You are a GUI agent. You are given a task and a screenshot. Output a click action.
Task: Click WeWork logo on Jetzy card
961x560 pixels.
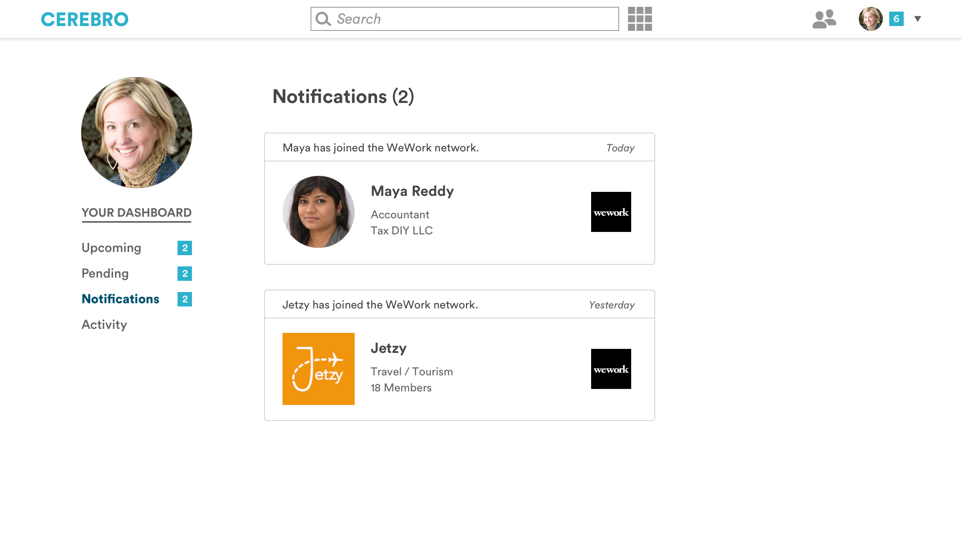pos(611,369)
